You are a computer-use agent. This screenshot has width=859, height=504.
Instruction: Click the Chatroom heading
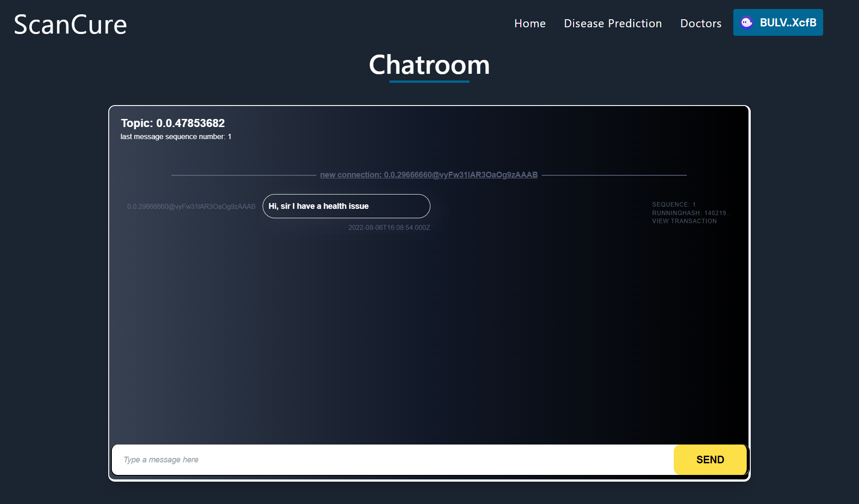[x=429, y=65]
